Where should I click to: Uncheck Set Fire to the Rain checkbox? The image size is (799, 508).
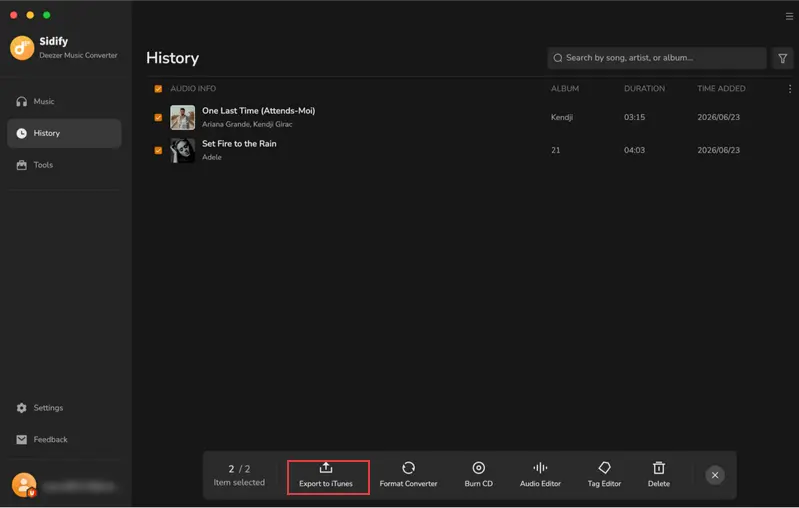click(158, 150)
